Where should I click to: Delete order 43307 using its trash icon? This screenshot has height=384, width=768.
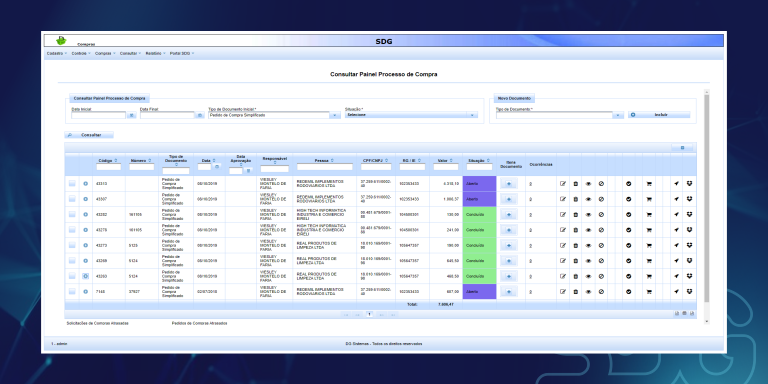(576, 199)
